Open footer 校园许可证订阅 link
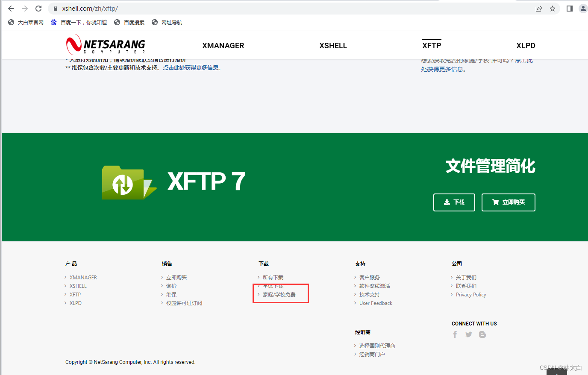This screenshot has height=375, width=588. tap(184, 303)
